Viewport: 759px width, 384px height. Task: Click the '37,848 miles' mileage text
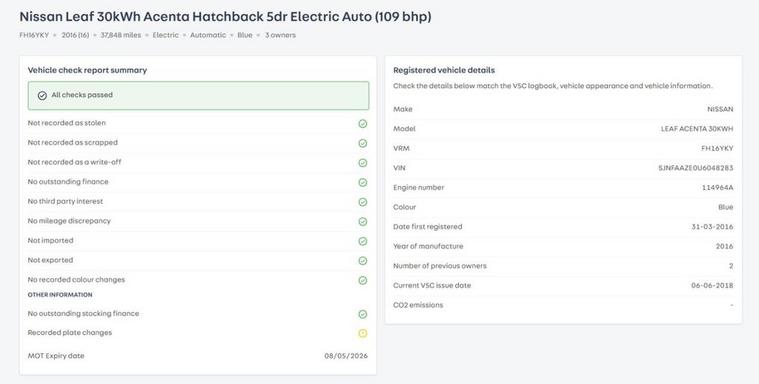click(121, 35)
